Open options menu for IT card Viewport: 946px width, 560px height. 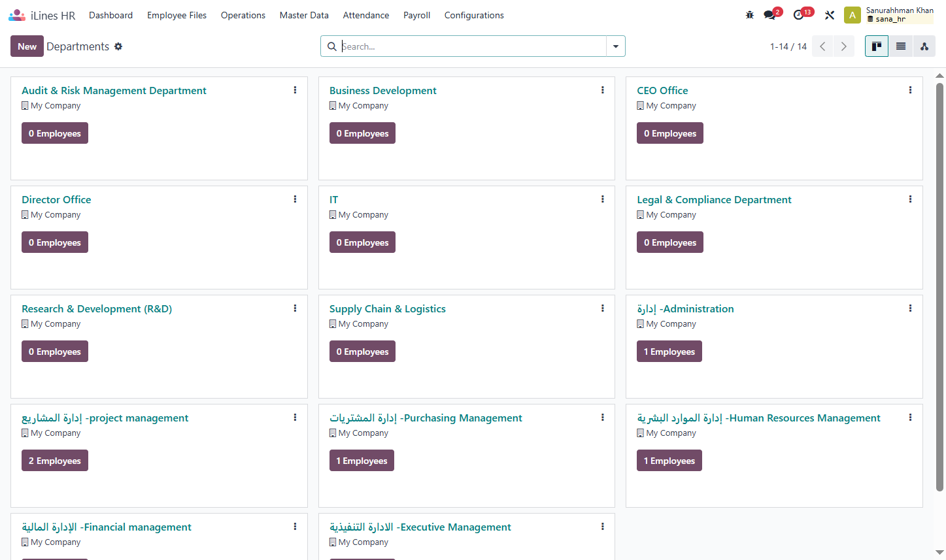point(603,199)
